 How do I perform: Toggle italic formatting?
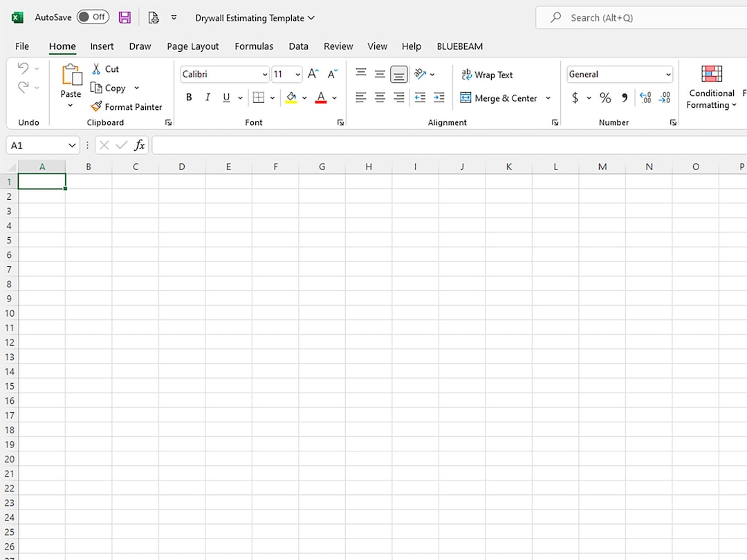[207, 97]
